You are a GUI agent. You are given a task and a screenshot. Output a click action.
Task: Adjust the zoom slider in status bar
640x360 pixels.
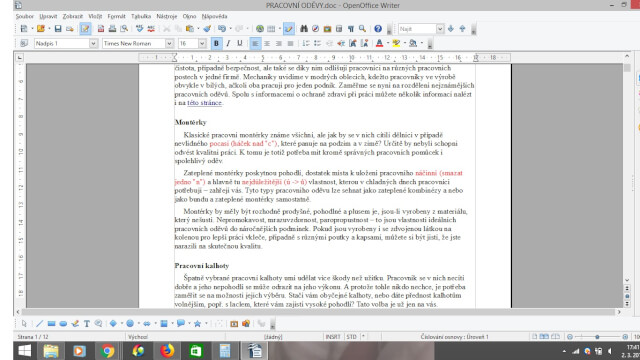597,337
